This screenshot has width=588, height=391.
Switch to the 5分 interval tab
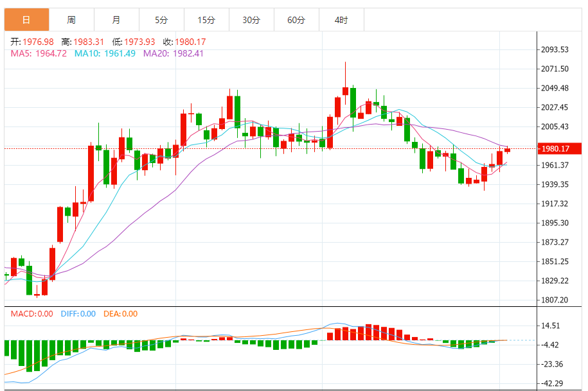point(162,20)
